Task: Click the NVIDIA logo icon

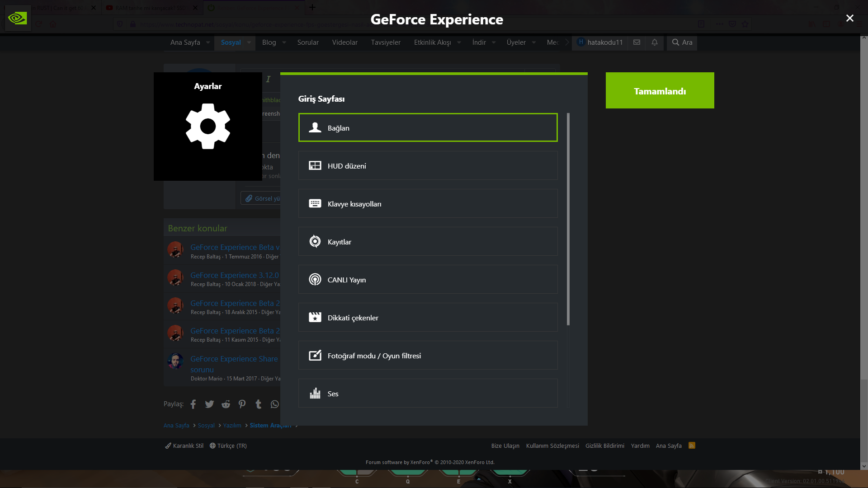Action: click(18, 18)
